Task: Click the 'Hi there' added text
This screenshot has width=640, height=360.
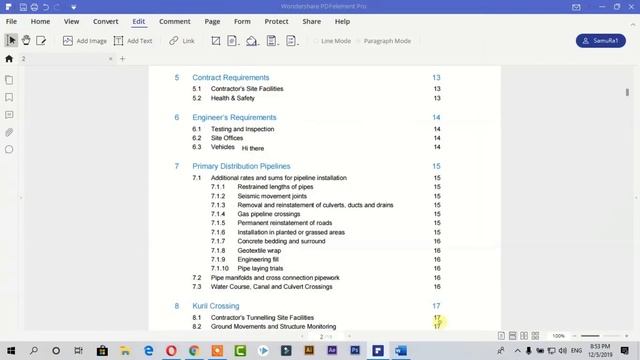Action: (x=253, y=149)
